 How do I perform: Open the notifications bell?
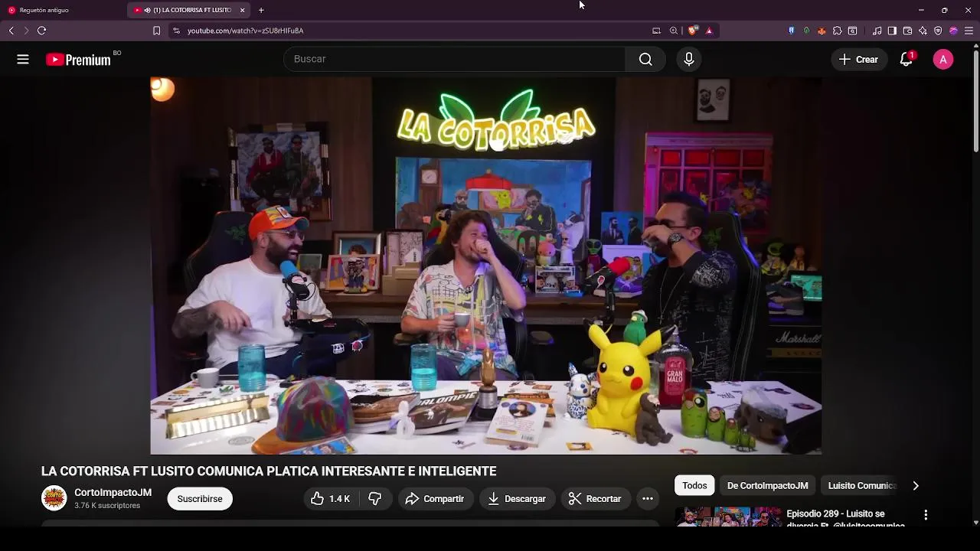click(x=906, y=59)
